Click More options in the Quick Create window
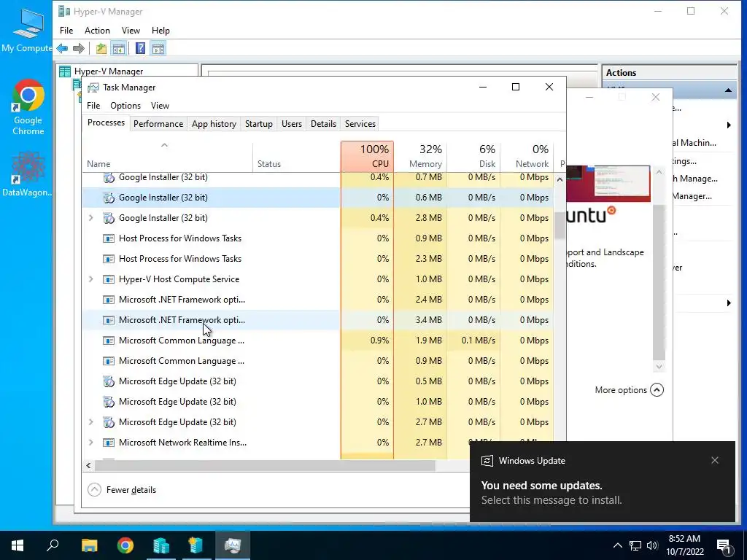747x560 pixels. pos(629,390)
